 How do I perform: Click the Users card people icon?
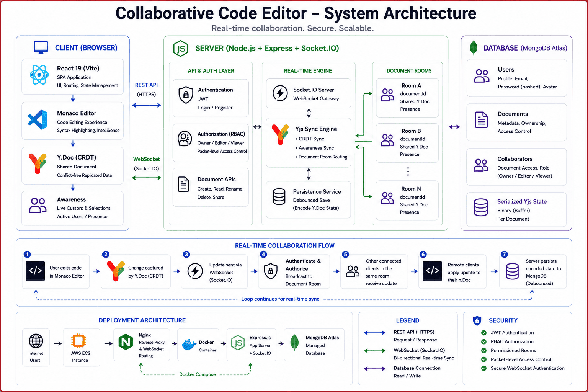coord(482,76)
